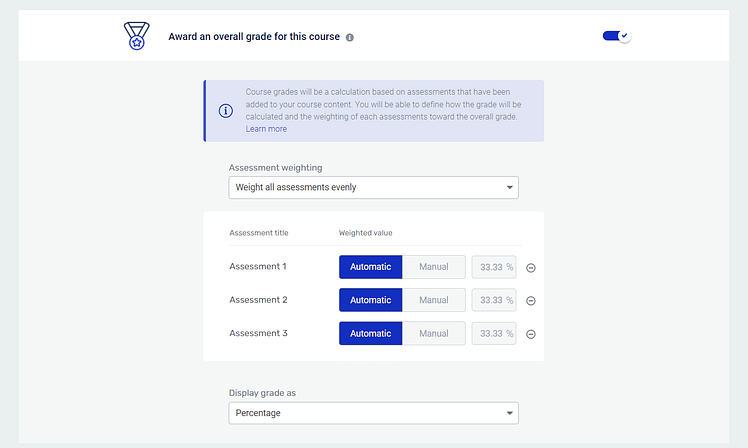Select Automatic for Assessment 3
Viewport: 748px width, 448px height.
click(370, 333)
